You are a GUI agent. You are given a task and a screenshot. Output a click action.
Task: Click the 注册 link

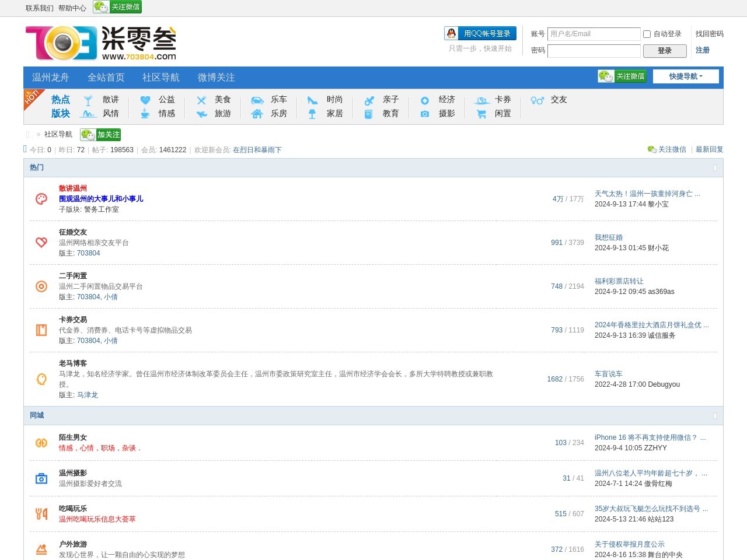(702, 50)
